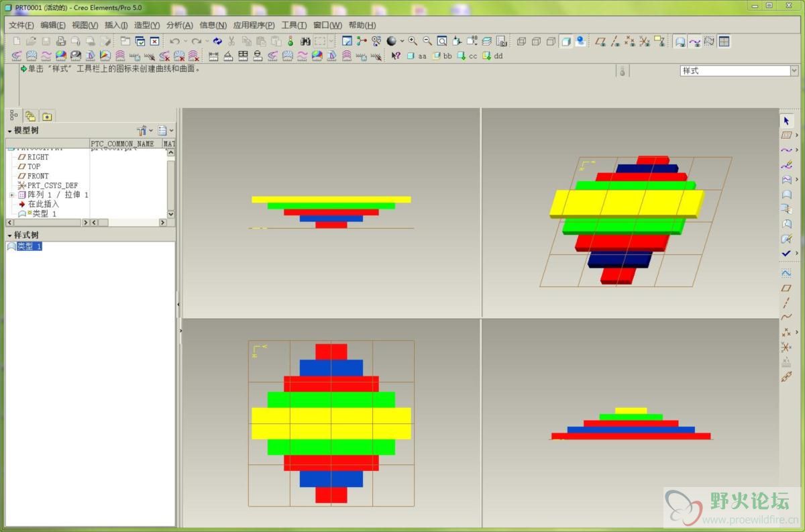Click the Layers stack icon
Viewport: 805px width, 532px height.
486,41
